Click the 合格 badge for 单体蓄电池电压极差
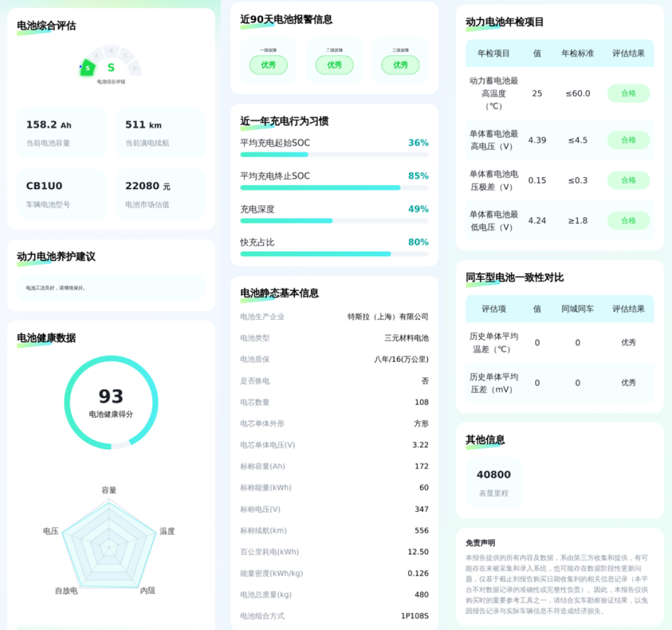Screen dimensions: 672x630 point(628,180)
